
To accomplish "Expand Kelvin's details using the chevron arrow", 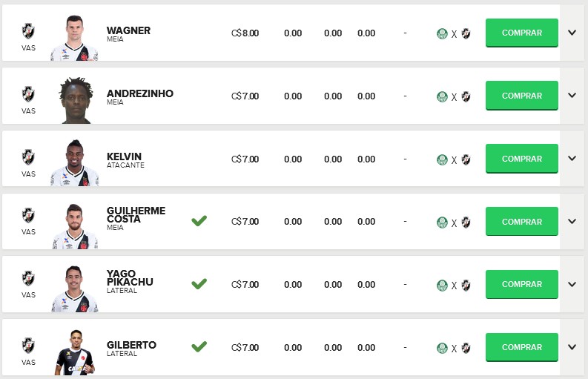I will (572, 158).
